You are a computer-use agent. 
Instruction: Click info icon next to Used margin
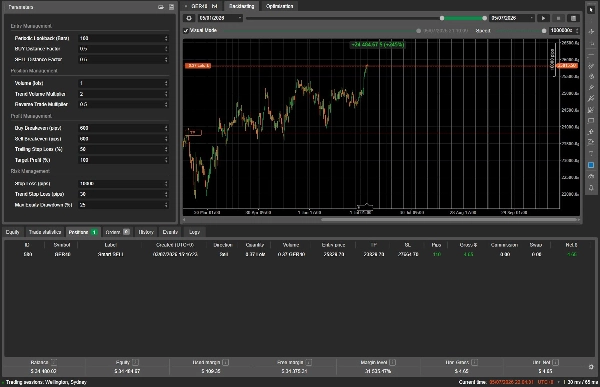click(225, 362)
